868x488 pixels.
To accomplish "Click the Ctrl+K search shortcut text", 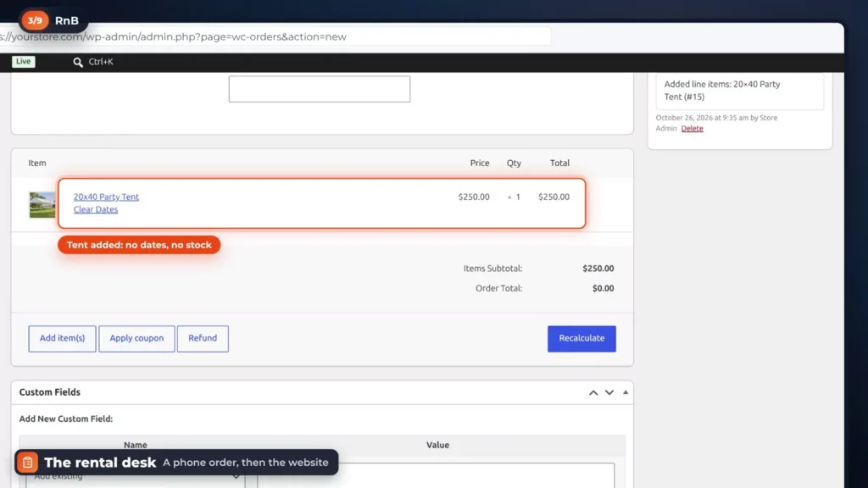I will 101,62.
